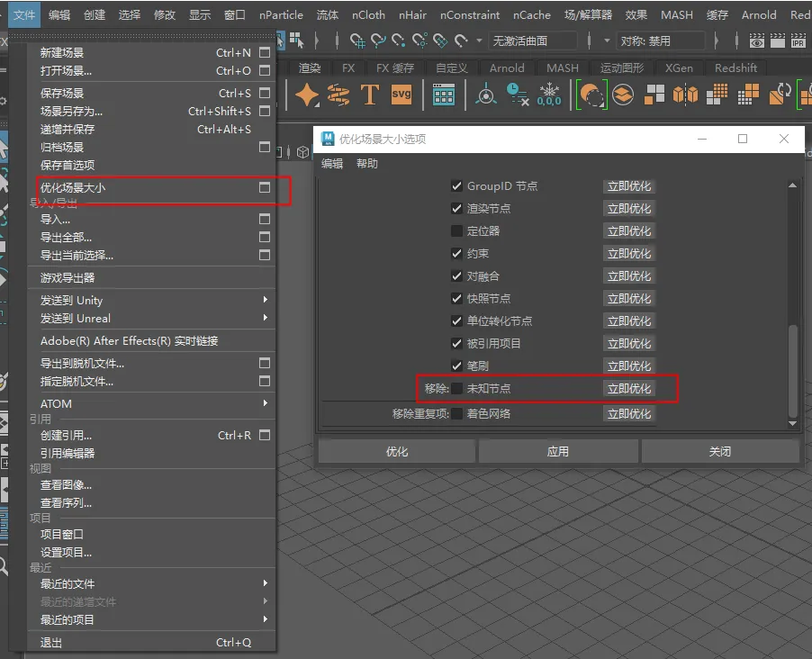The image size is (812, 659).
Task: Check the 定位器 checkbox
Action: point(457,231)
